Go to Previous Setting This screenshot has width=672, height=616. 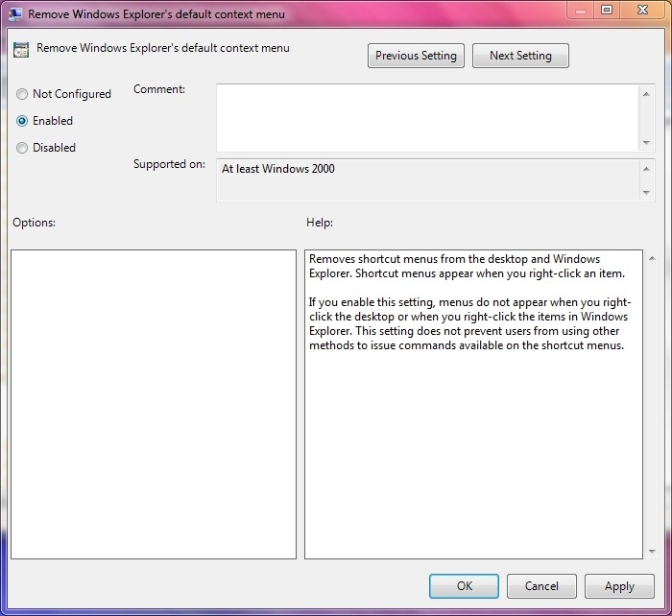(x=416, y=56)
